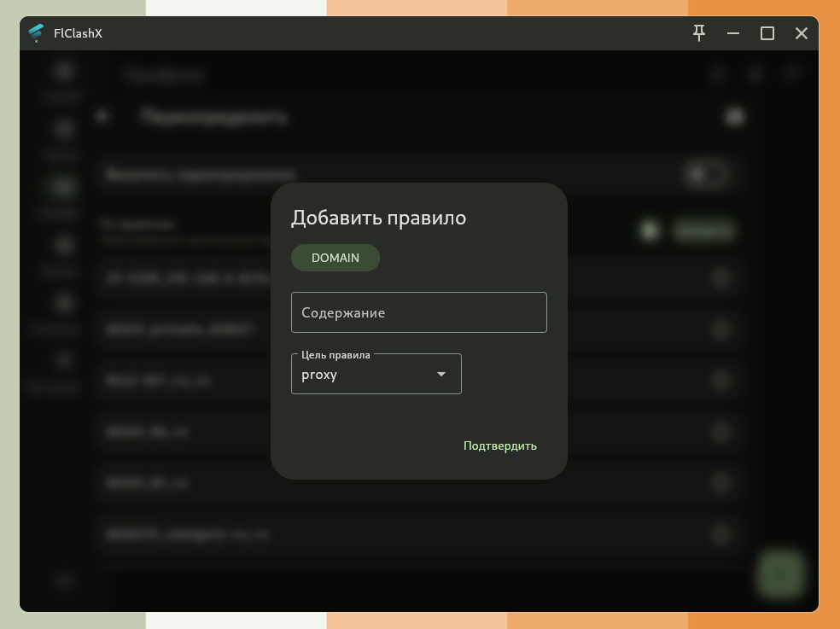Open the topmost sidebar navigation item
The width and height of the screenshot is (840, 629).
pos(63,72)
